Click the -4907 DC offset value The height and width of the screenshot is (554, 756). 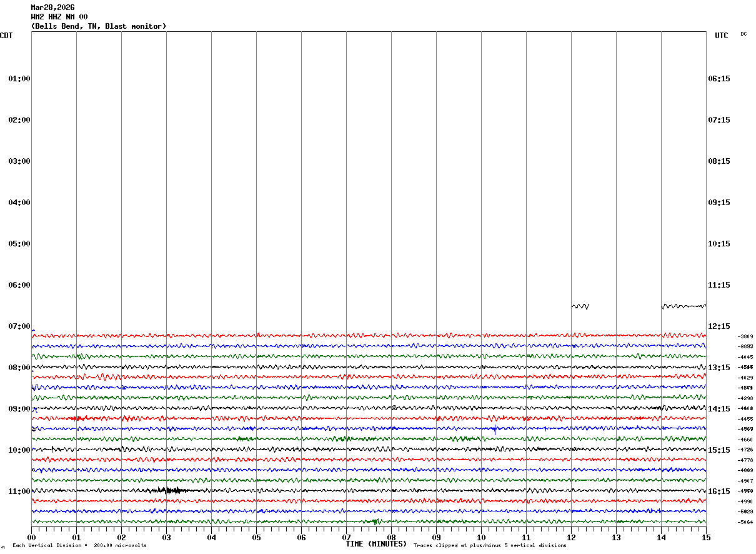coord(745,481)
